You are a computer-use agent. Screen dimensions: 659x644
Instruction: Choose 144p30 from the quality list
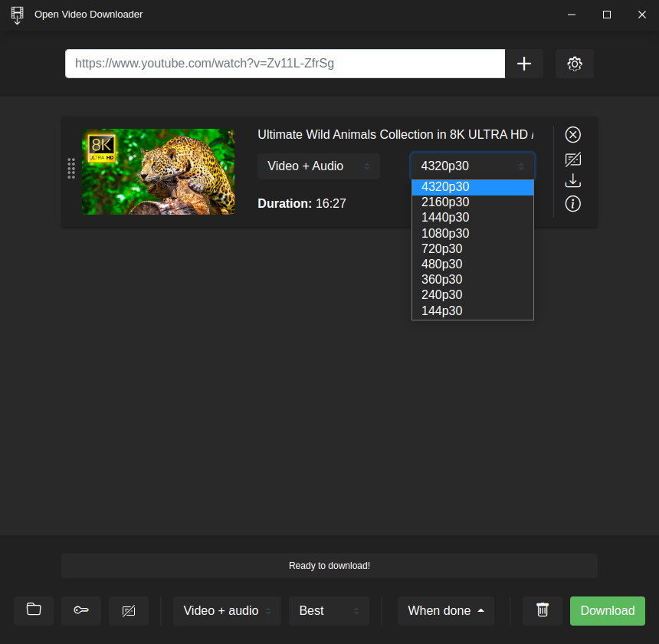472,311
